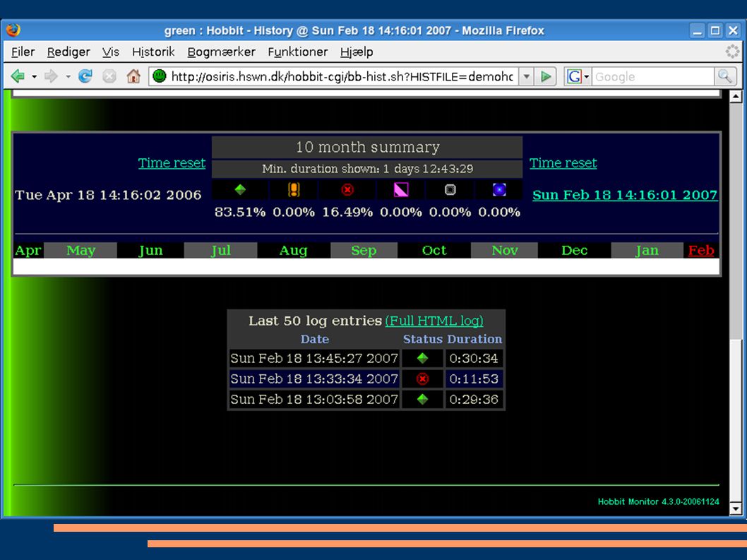Open the Back history dropdown arrow
Image resolution: width=747 pixels, height=560 pixels.
point(35,77)
